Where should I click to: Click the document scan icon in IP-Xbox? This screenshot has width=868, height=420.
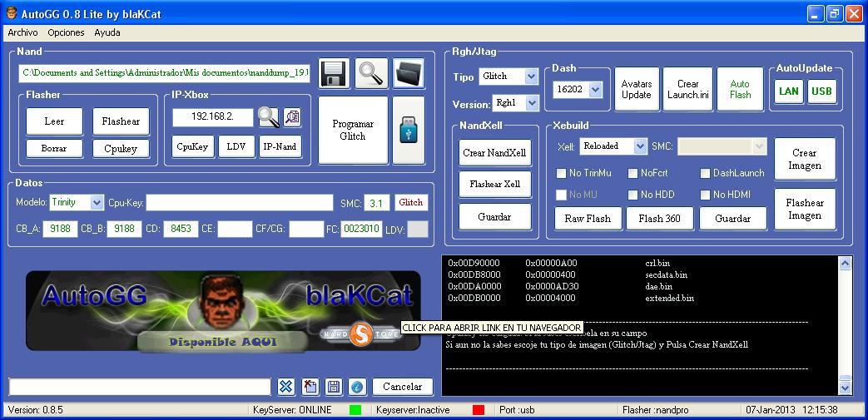point(291,117)
